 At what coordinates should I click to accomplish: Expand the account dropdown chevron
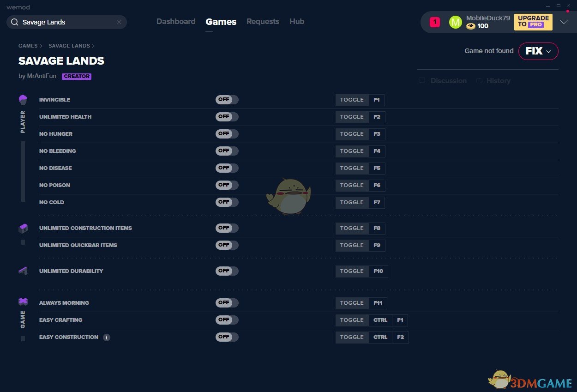pos(564,22)
